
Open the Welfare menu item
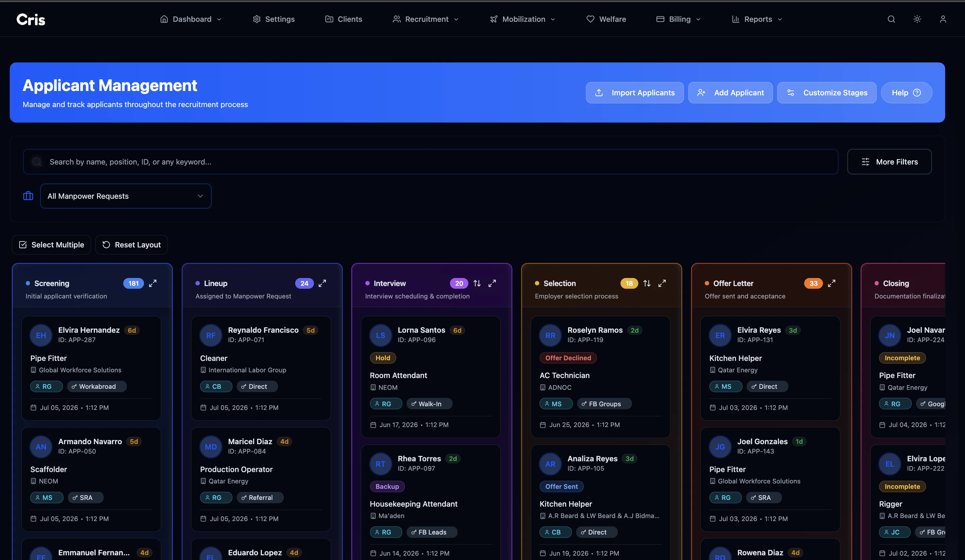tap(606, 19)
